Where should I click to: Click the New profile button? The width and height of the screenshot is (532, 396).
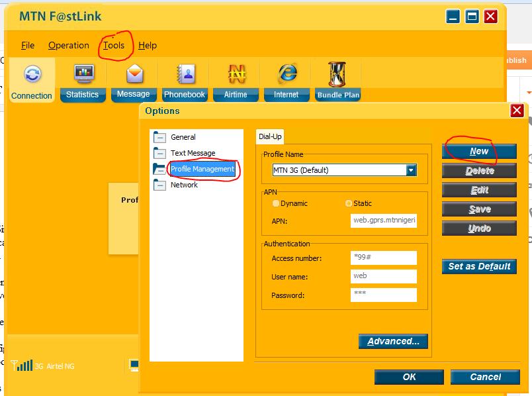click(x=479, y=151)
